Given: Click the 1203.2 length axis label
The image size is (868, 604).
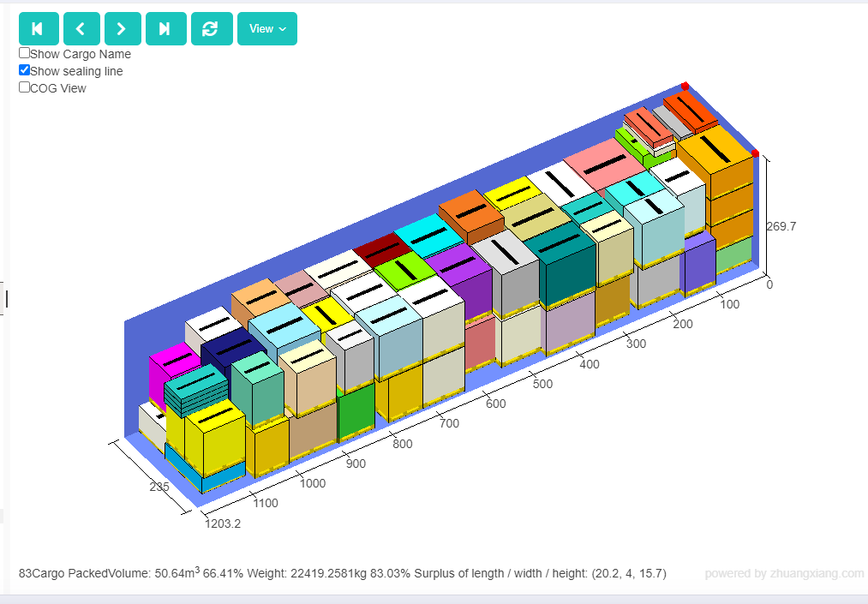Looking at the screenshot, I should click(223, 523).
